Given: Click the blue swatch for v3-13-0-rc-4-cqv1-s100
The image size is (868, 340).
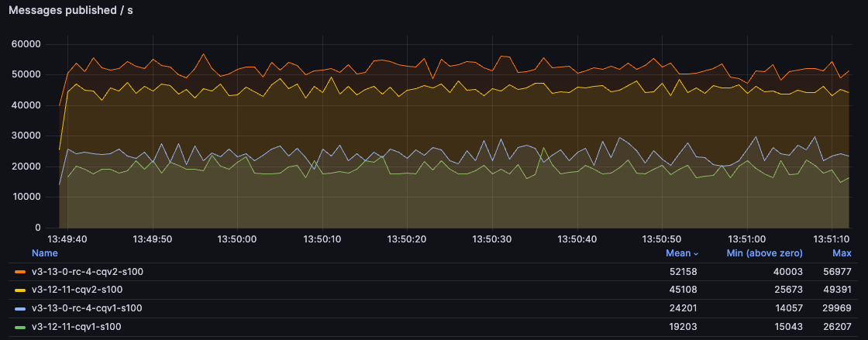Looking at the screenshot, I should (x=21, y=308).
